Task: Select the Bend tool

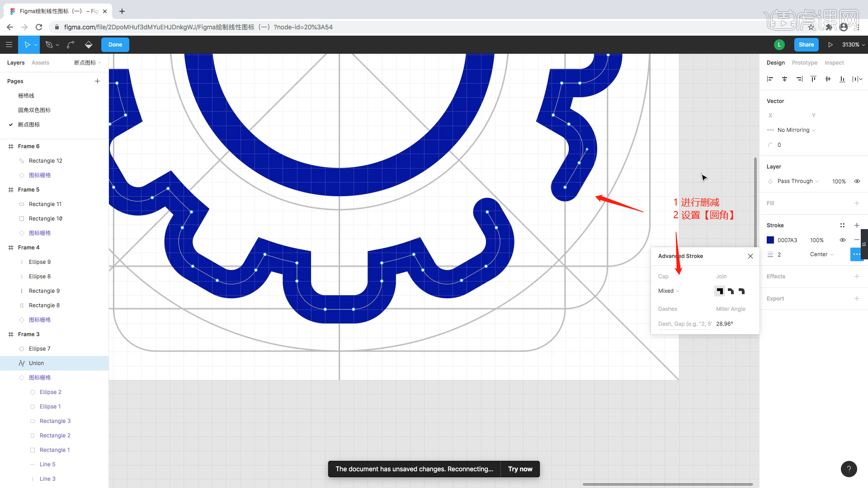Action: [71, 45]
